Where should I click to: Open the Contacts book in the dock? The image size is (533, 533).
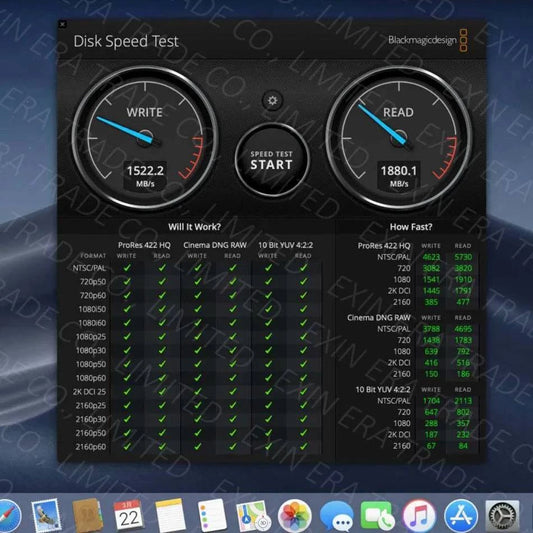coord(87,516)
